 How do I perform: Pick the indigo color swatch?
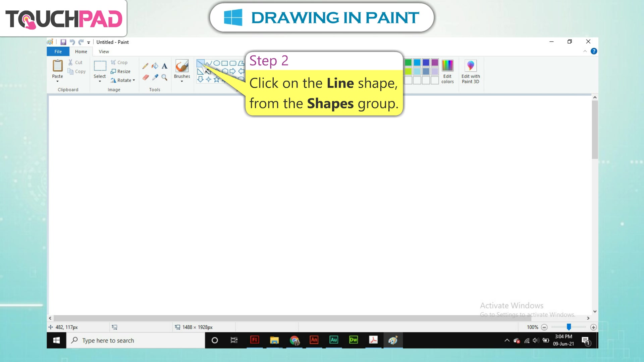pos(426,62)
